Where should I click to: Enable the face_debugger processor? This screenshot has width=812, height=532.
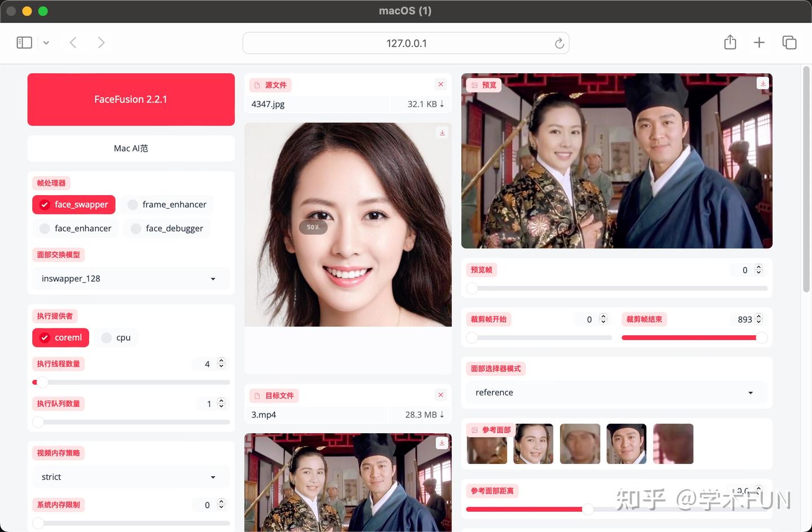point(135,228)
